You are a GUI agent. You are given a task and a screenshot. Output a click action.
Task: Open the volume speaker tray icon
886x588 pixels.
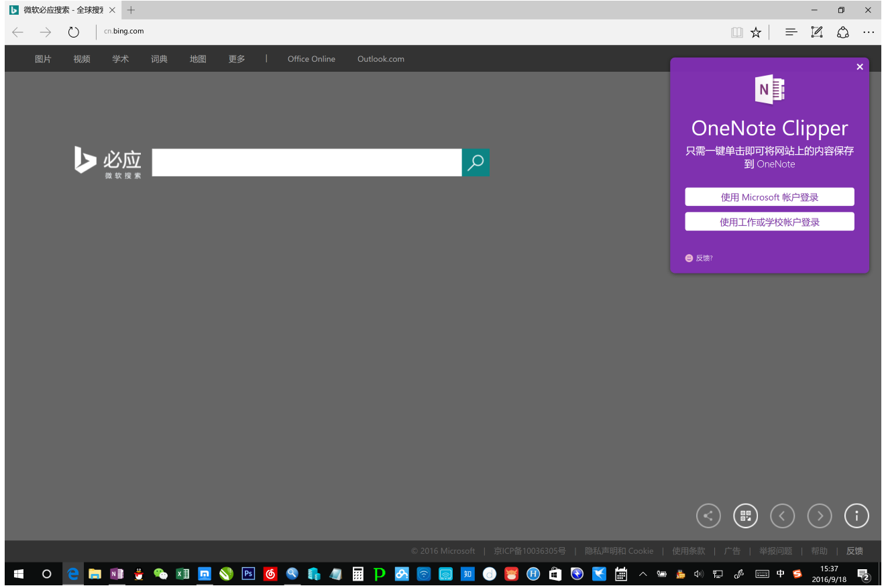[x=699, y=574]
